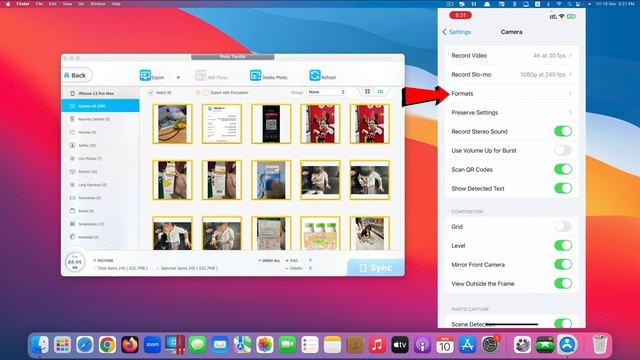Open Record Slo-mo 1080p at 240 fps

coord(511,75)
